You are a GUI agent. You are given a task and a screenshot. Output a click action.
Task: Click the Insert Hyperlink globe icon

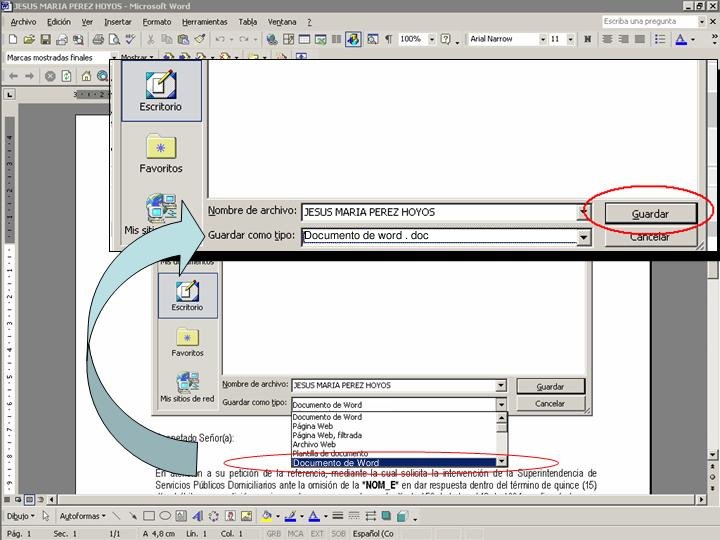click(272, 39)
